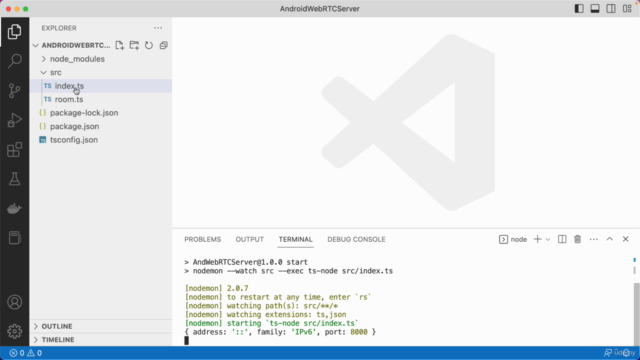The height and width of the screenshot is (360, 640).
Task: Open terminal panel more actions menu
Action: [593, 239]
